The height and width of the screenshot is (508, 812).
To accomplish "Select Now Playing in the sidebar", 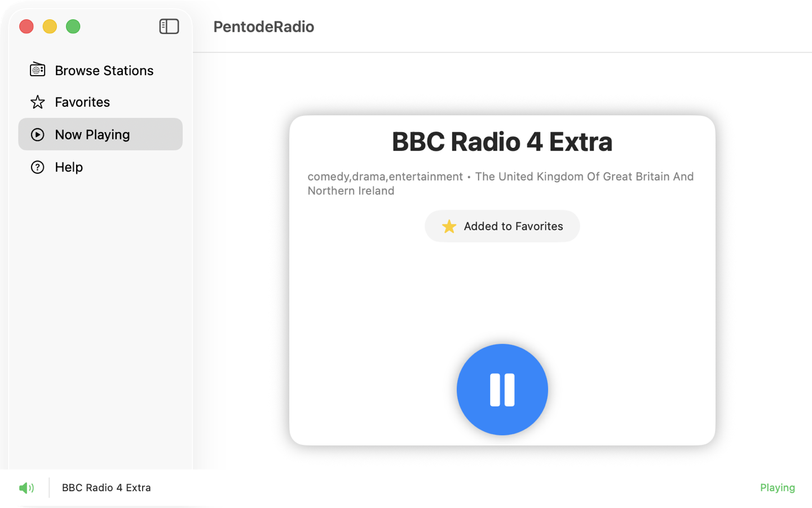I will (x=100, y=134).
